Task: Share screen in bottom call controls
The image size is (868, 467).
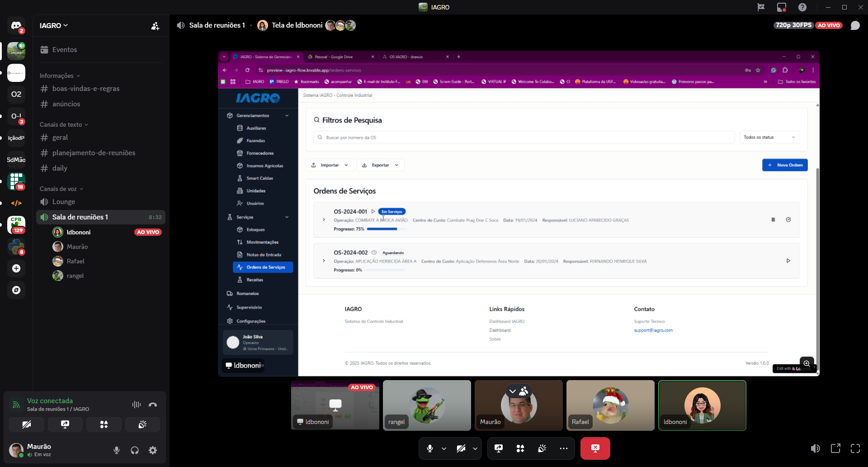Action: point(499,448)
